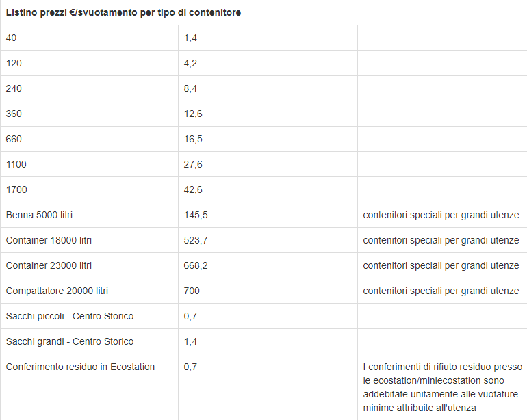Image resolution: width=527 pixels, height=420 pixels.
Task: Select the '240' container row label
Action: 14,88
